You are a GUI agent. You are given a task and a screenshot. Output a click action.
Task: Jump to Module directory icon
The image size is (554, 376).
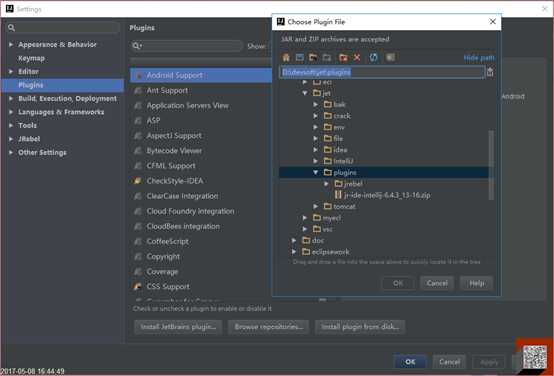327,57
